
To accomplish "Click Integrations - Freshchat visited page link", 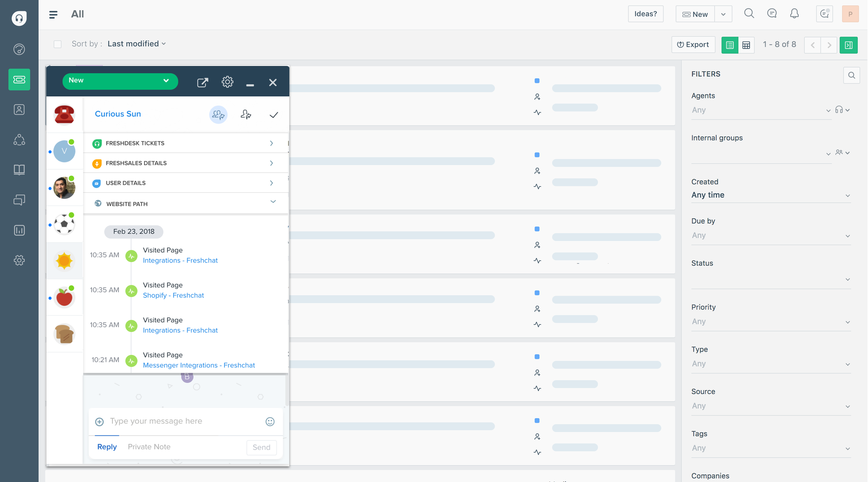I will click(180, 260).
